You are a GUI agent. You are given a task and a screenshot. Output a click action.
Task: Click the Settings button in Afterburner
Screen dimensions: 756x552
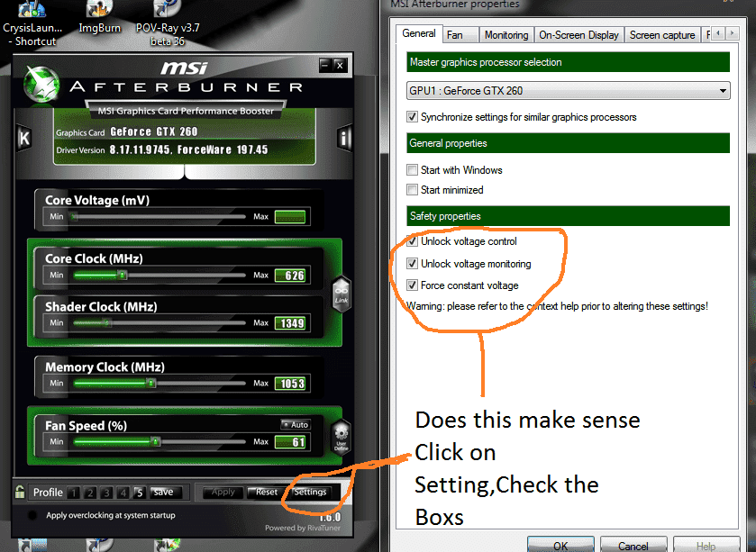(310, 493)
